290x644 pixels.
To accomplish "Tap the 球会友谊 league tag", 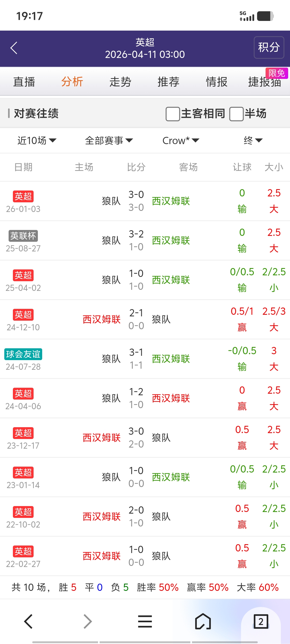I will pos(23,354).
